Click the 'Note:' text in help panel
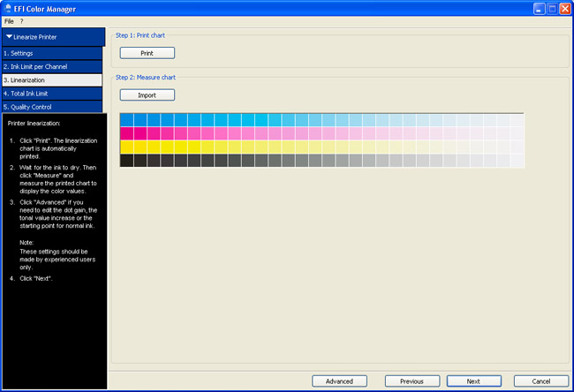574x392 pixels. pyautogui.click(x=26, y=243)
